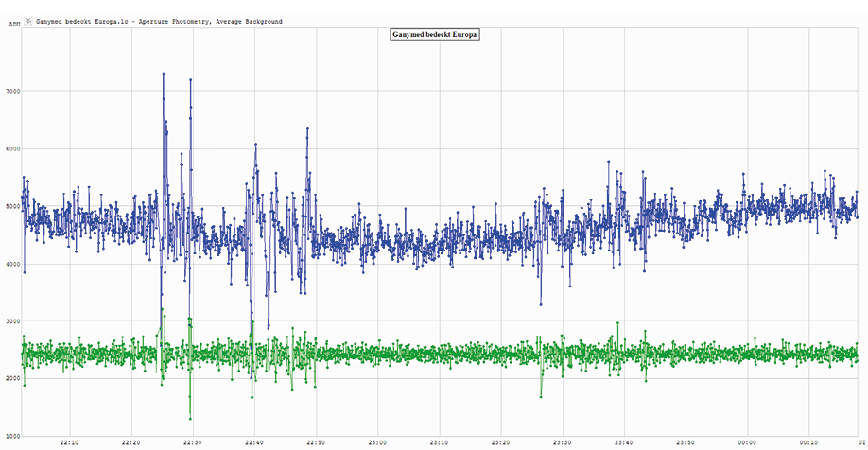This screenshot has height=450, width=868.
Task: Select the 3000 tick on the ADU axis
Action: point(11,321)
